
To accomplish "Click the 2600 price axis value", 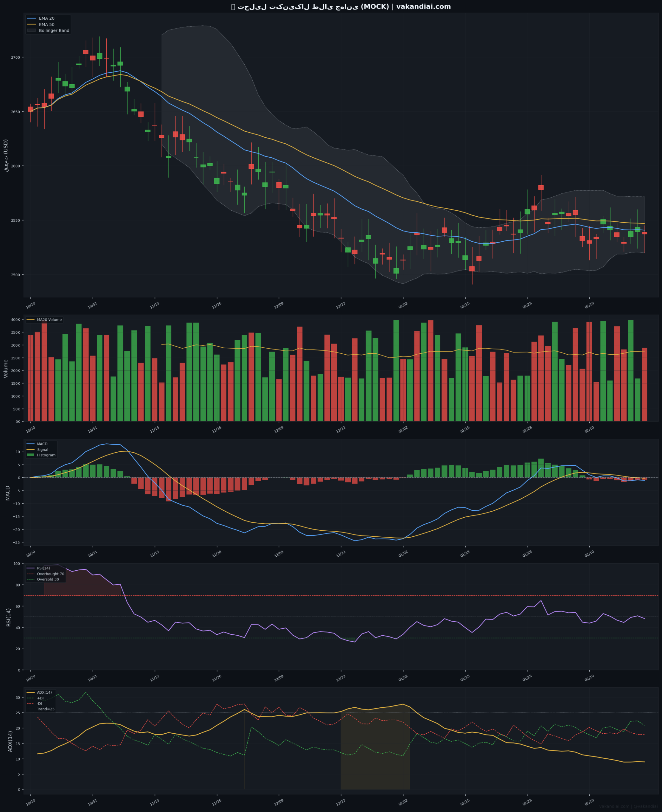I will click(x=15, y=166).
